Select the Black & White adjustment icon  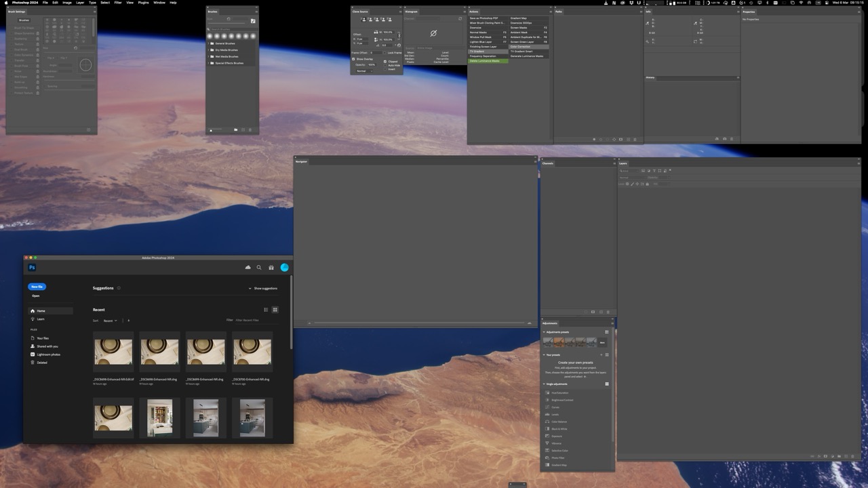coord(547,429)
